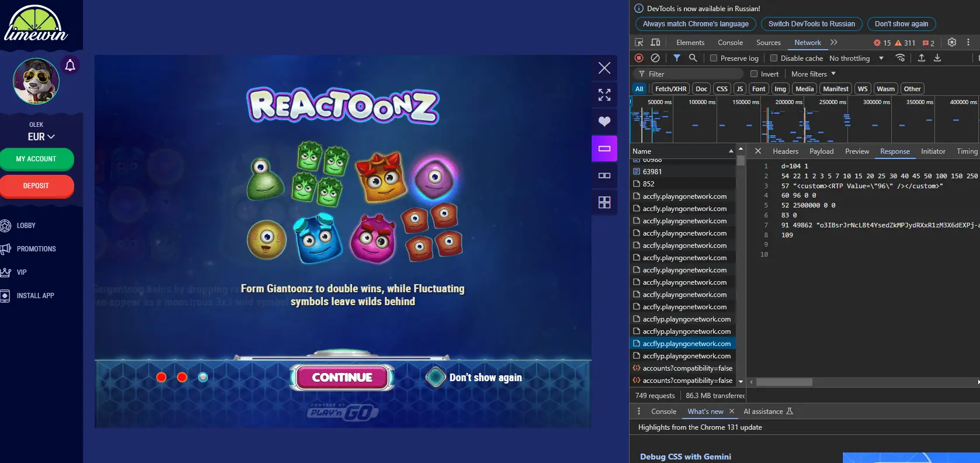980x463 pixels.
Task: Toggle device toolbar icon
Action: point(655,43)
